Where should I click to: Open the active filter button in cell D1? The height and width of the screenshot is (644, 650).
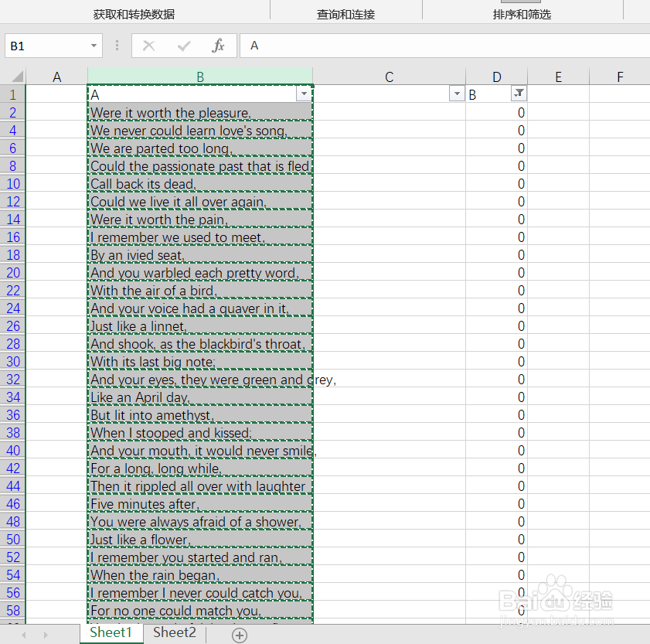(519, 94)
